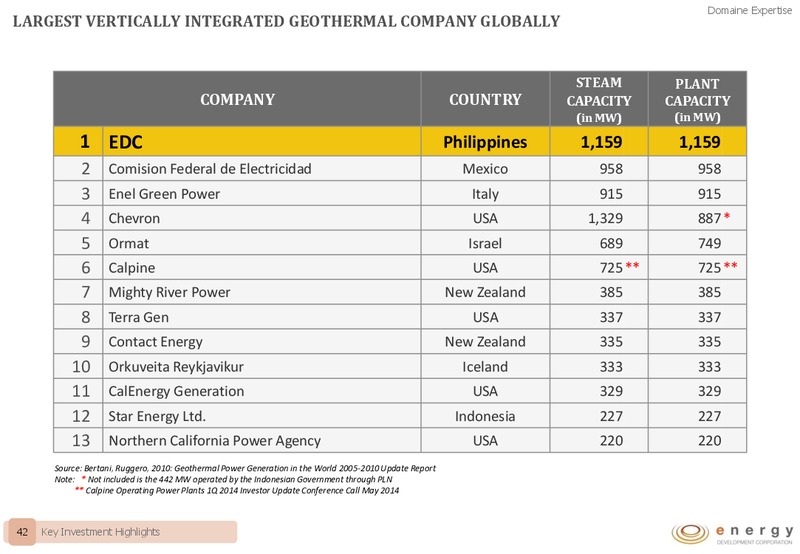The height and width of the screenshot is (554, 800).
Task: Select the Philippines country cell
Action: pos(485,141)
